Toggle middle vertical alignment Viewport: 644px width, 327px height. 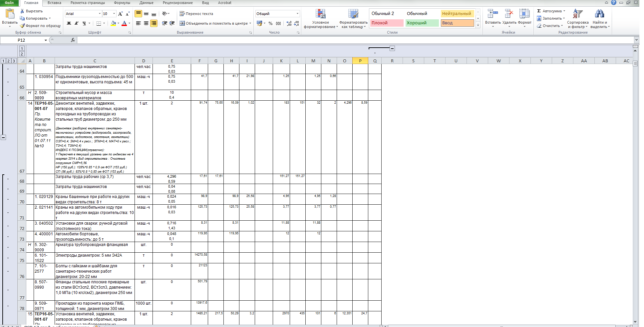(146, 14)
